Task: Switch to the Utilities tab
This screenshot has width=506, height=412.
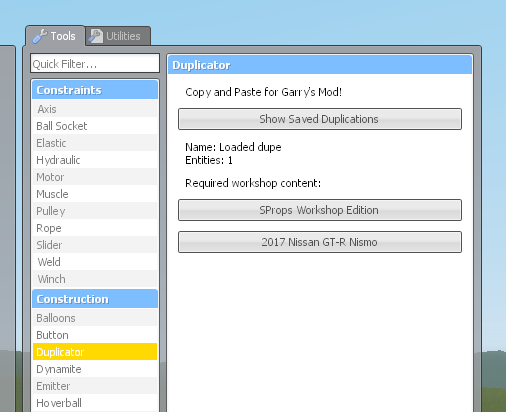Action: pos(118,36)
